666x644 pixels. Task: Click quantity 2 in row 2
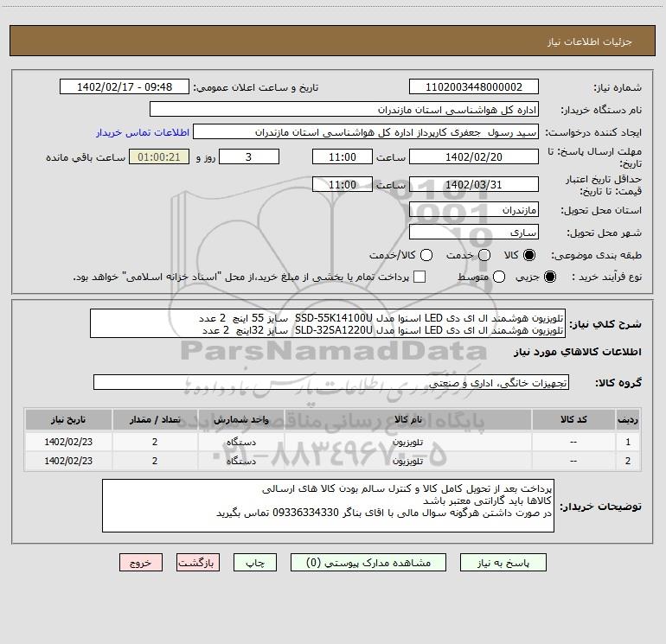click(155, 461)
